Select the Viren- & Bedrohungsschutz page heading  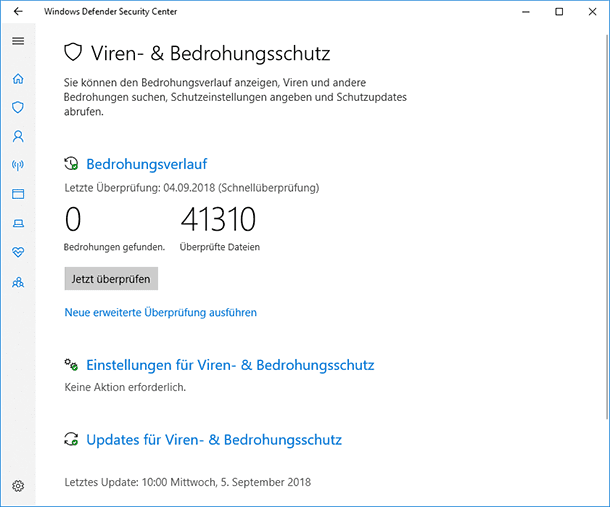(x=210, y=53)
